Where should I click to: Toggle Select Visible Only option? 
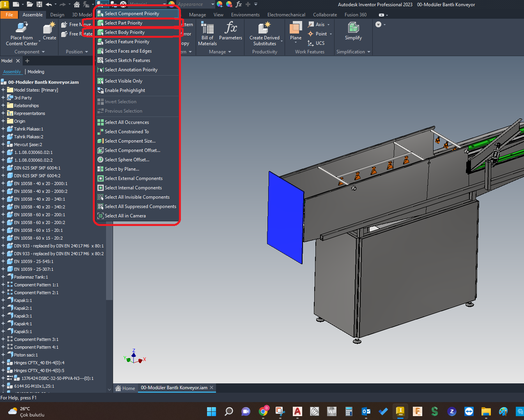tap(124, 81)
